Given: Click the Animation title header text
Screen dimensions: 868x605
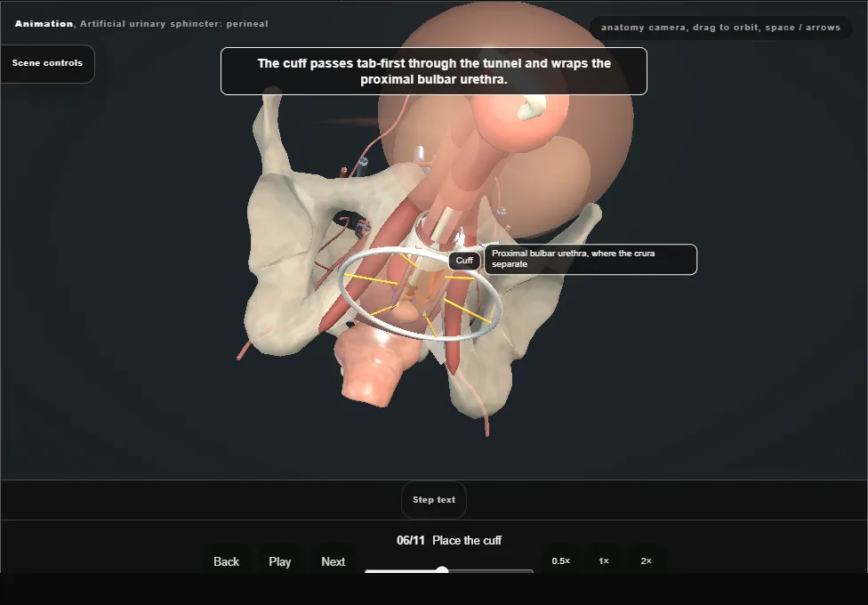Looking at the screenshot, I should tap(141, 24).
